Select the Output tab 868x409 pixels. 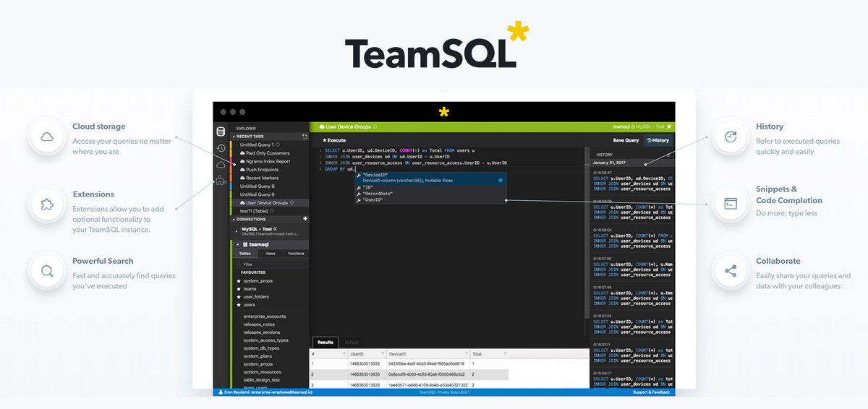coord(352,342)
